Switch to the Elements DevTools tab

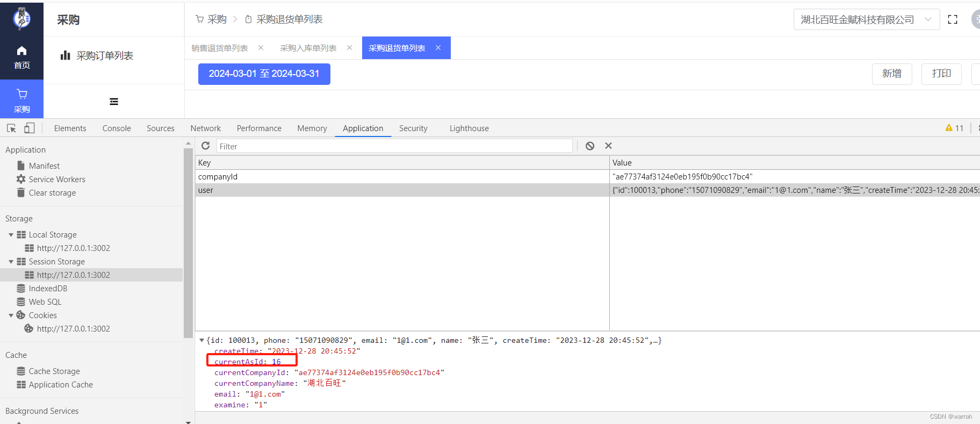70,128
